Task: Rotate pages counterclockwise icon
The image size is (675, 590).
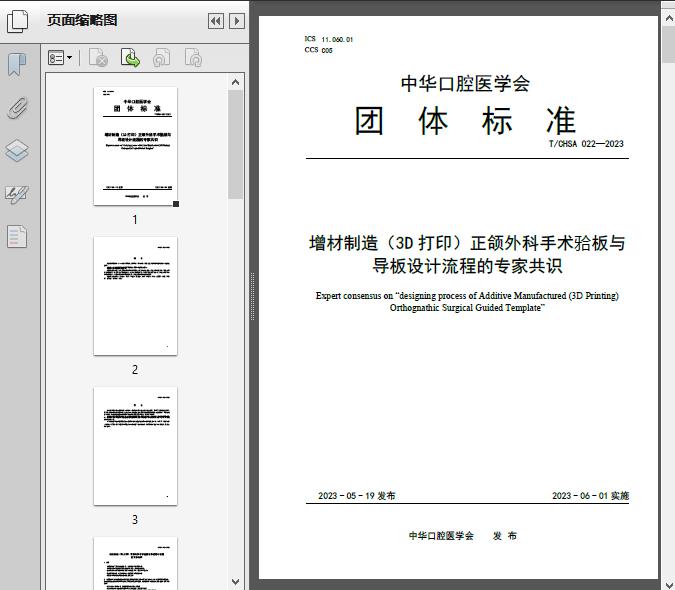Action: [161, 58]
